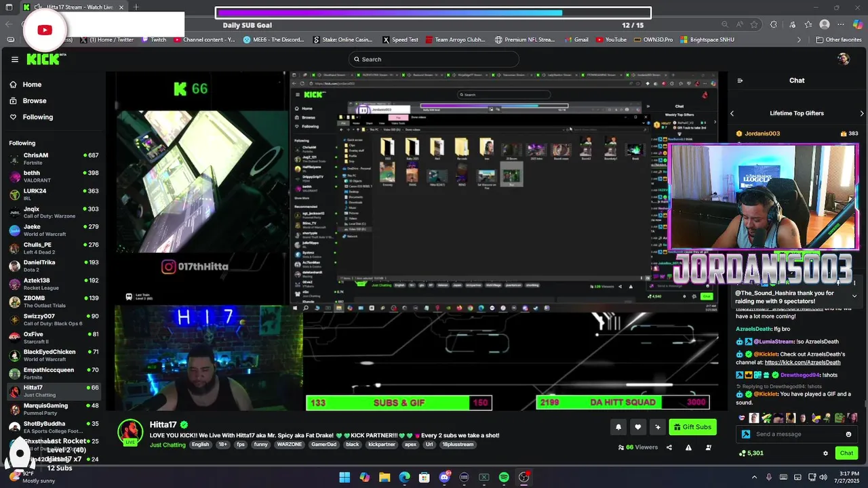868x488 pixels.
Task: Toggle stream notifications bell button
Action: coord(618,427)
